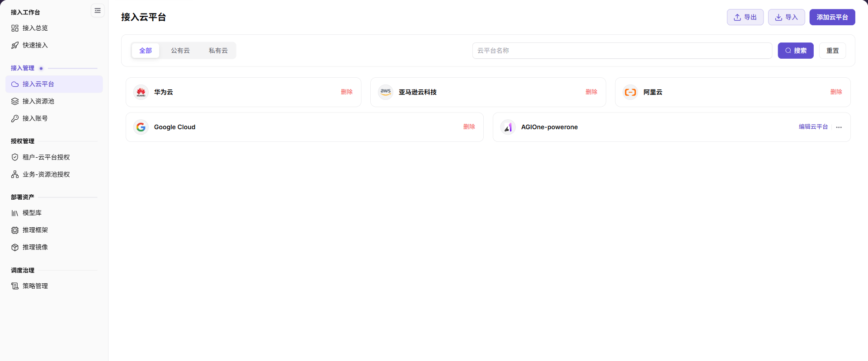Click the 接入账号 key icon
The height and width of the screenshot is (361, 868).
pyautogui.click(x=15, y=118)
